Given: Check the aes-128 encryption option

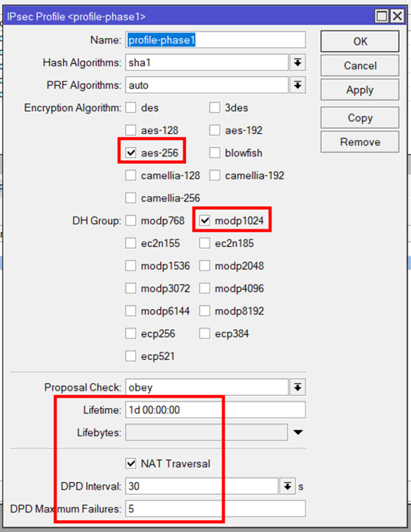Looking at the screenshot, I should pyautogui.click(x=131, y=130).
